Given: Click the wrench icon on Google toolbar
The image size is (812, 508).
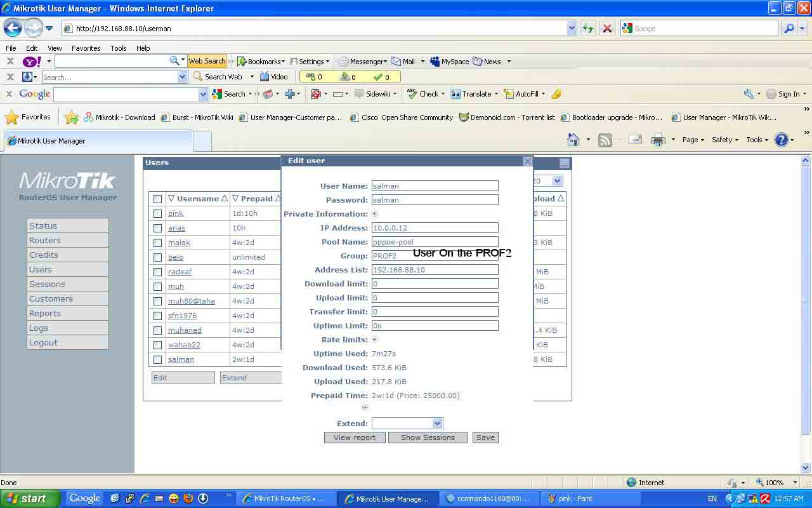Looking at the screenshot, I should coord(749,94).
